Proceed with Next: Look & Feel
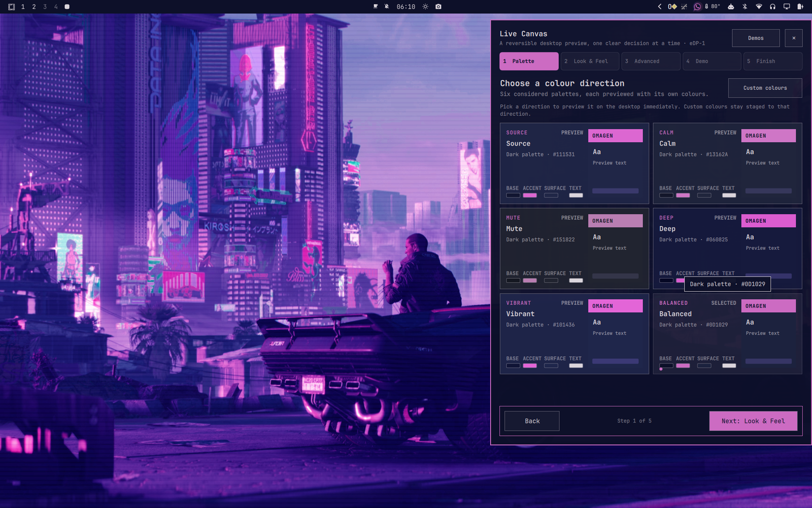812x508 pixels. [x=753, y=421]
